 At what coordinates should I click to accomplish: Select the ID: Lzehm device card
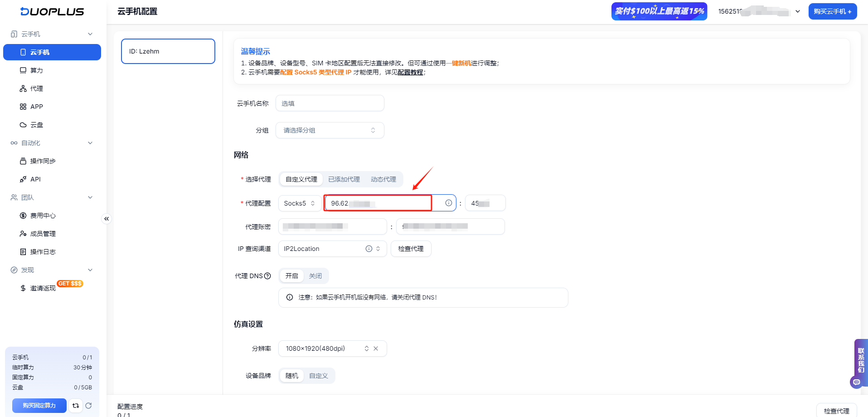click(x=168, y=51)
